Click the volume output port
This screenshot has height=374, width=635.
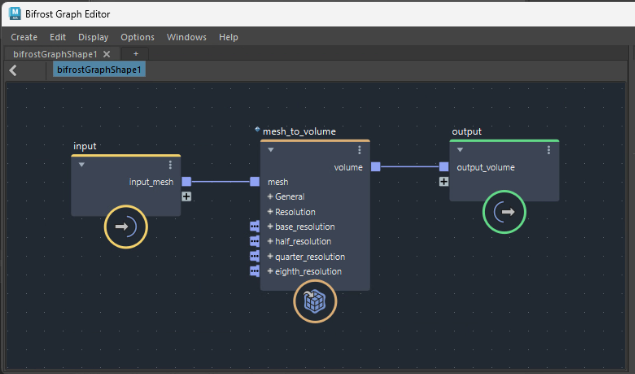tap(375, 167)
